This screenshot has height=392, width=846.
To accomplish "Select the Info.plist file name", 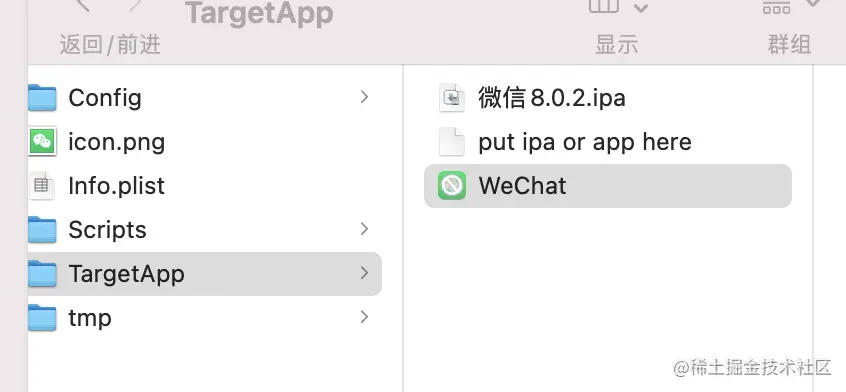I will [x=117, y=186].
